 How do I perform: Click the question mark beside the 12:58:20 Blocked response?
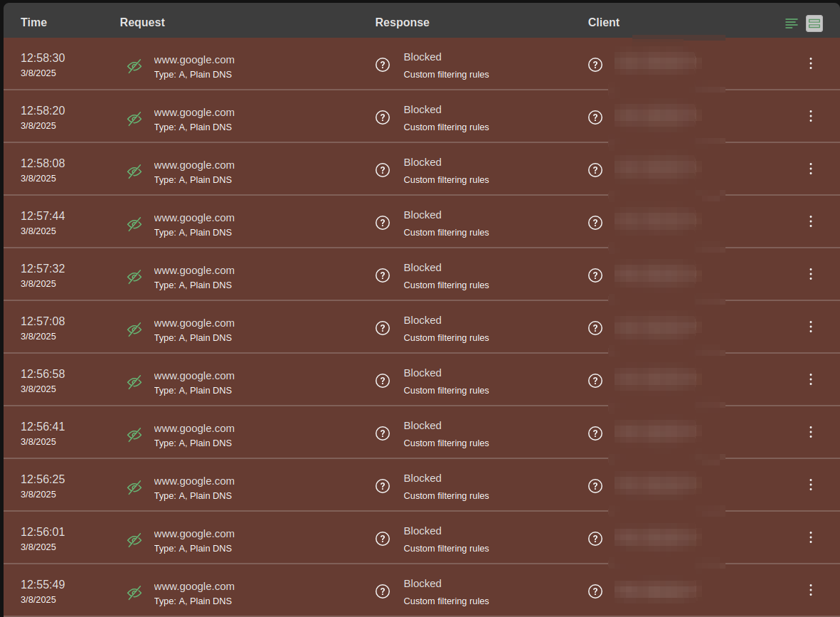(x=382, y=117)
